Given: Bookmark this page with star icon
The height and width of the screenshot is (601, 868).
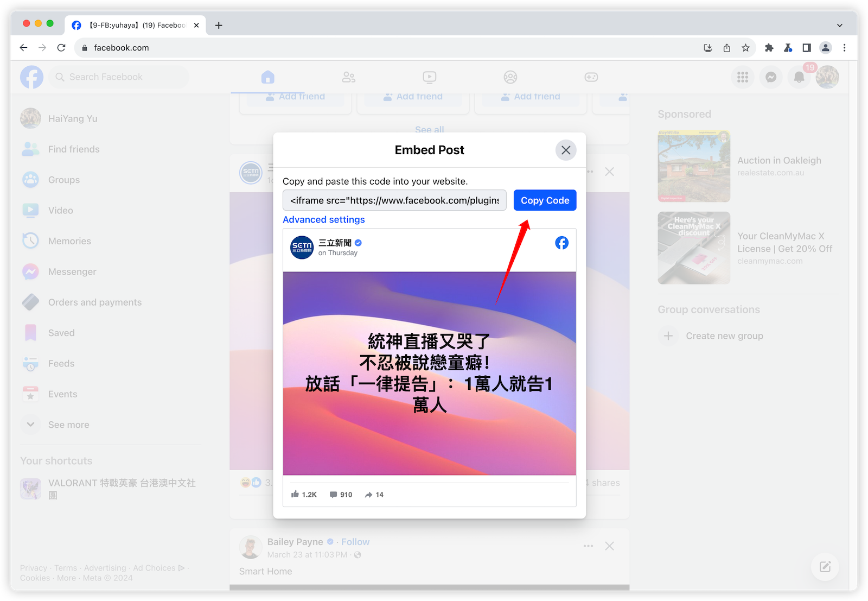Looking at the screenshot, I should (745, 48).
